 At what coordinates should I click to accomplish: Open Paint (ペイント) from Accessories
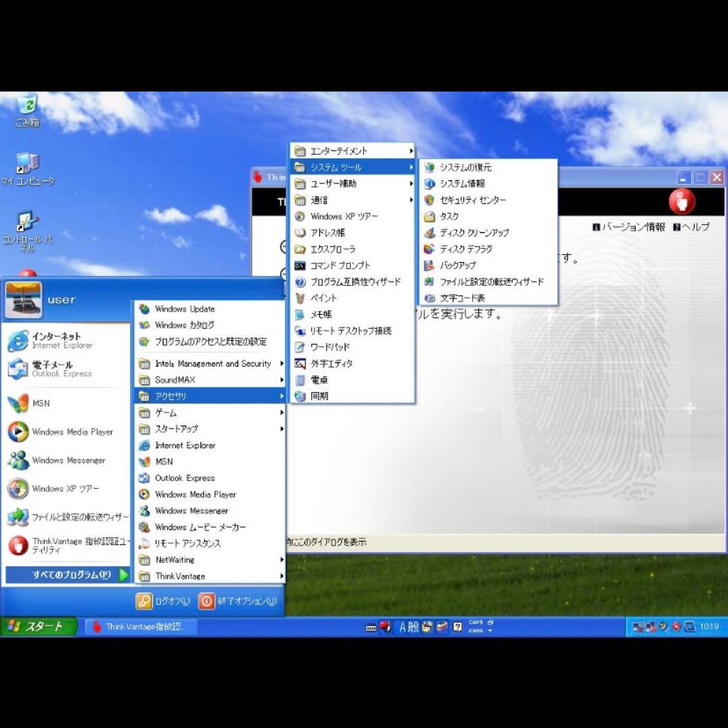tap(320, 298)
